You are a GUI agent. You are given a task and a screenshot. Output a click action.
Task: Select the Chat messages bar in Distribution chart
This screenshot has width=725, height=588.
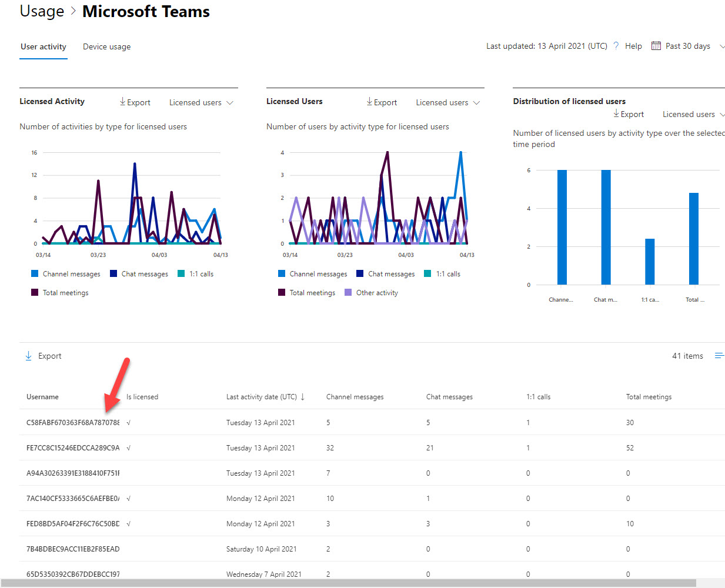pos(606,228)
